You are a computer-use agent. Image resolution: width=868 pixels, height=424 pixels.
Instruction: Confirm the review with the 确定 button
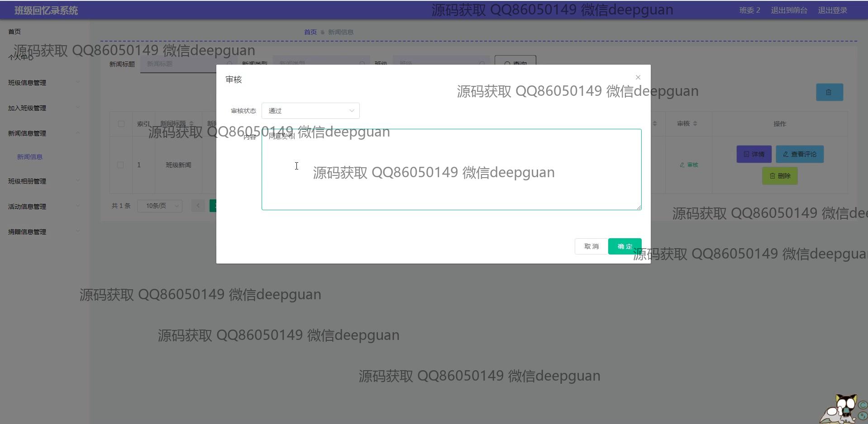625,246
